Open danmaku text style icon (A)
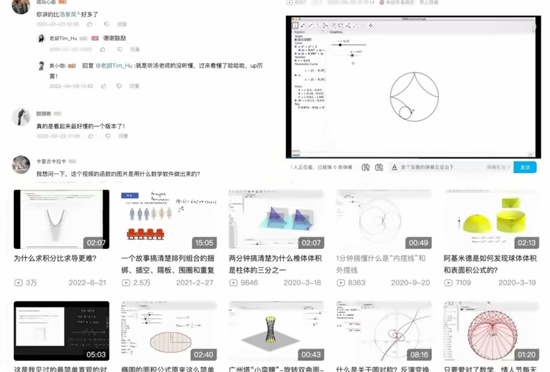 click(x=395, y=167)
